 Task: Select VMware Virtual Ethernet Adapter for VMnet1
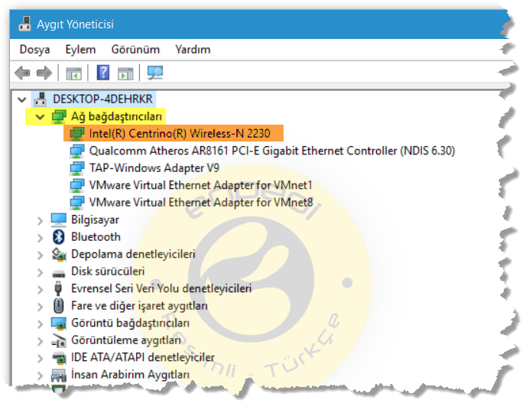[200, 185]
